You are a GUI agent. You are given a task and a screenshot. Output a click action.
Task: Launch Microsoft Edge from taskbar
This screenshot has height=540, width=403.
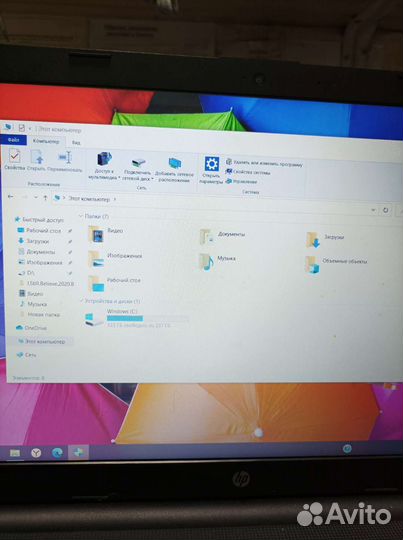point(57,453)
